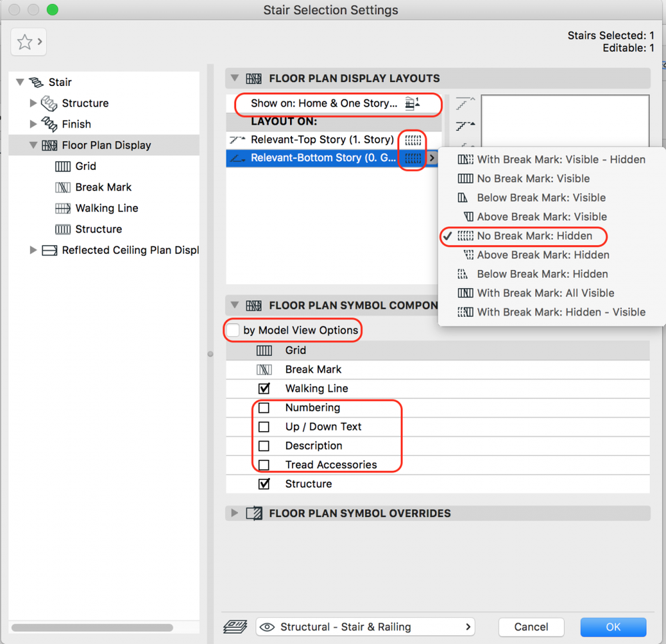
Task: Enable the Description checkbox
Action: click(264, 445)
